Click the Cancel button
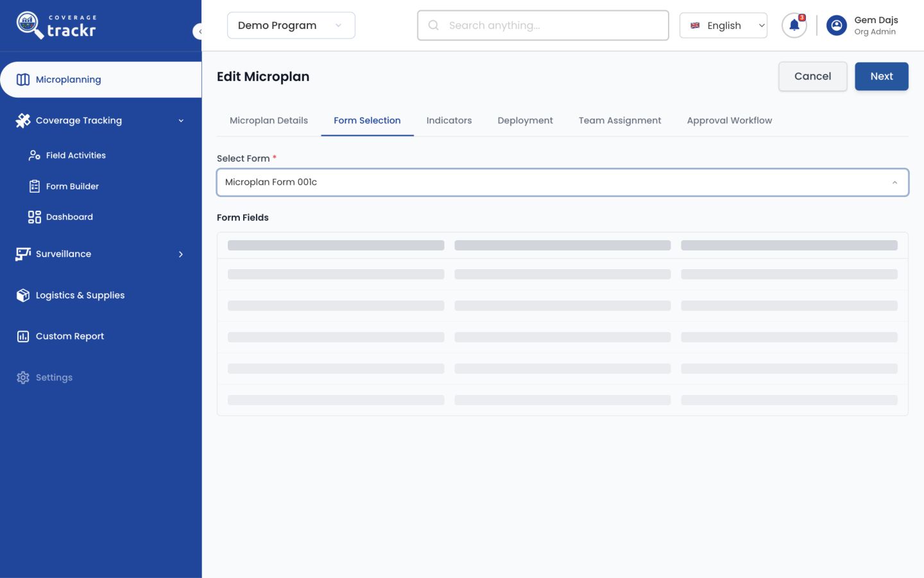 point(813,76)
